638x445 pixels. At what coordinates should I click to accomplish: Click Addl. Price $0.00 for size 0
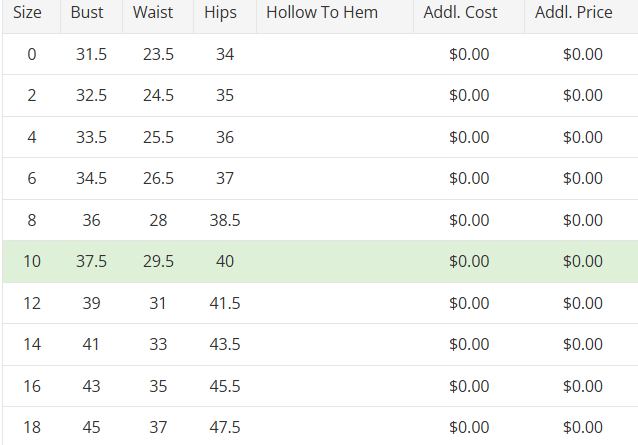[583, 55]
